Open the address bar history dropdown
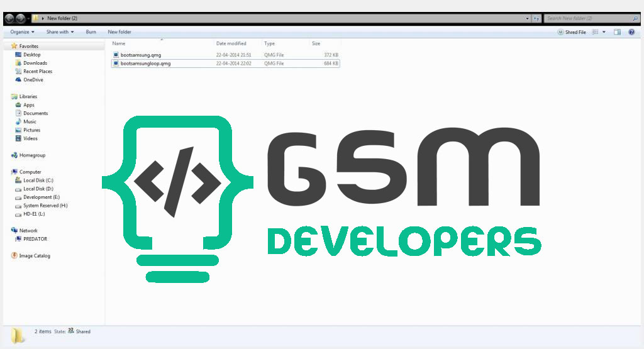This screenshot has width=644, height=349. [x=527, y=18]
